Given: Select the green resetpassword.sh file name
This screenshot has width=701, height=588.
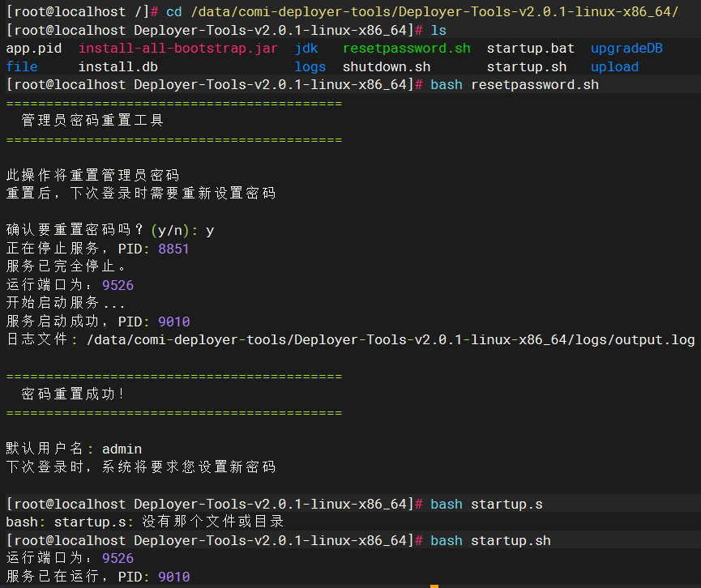Looking at the screenshot, I should coord(406,49).
